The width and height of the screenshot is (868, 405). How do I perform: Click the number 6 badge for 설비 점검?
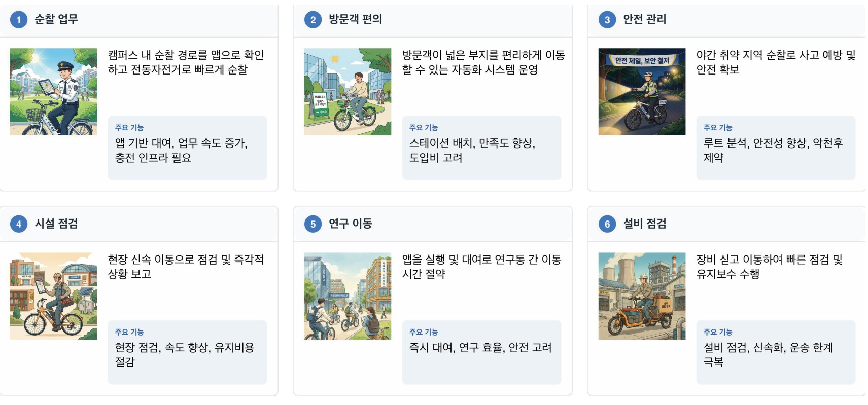coord(607,224)
